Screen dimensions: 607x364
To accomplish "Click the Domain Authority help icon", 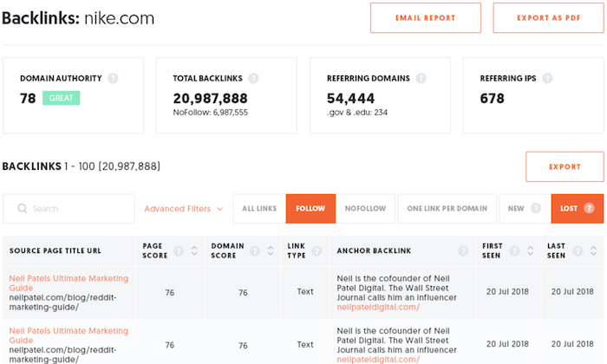I will tap(113, 79).
